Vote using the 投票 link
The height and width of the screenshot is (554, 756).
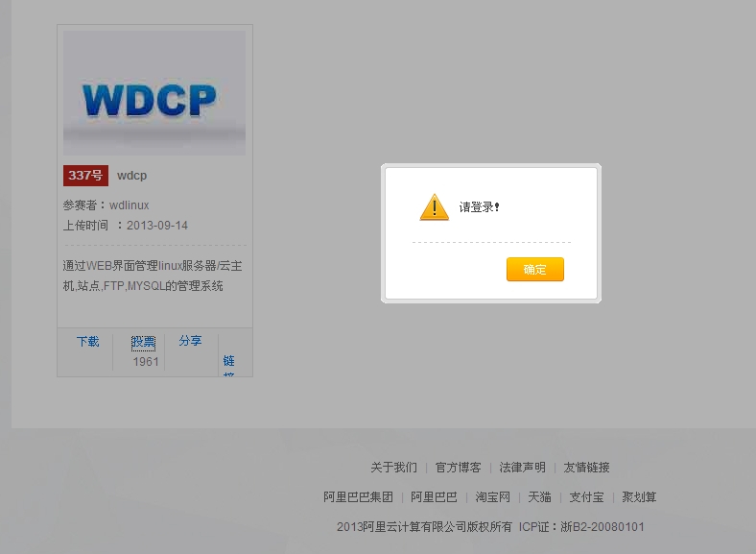143,342
